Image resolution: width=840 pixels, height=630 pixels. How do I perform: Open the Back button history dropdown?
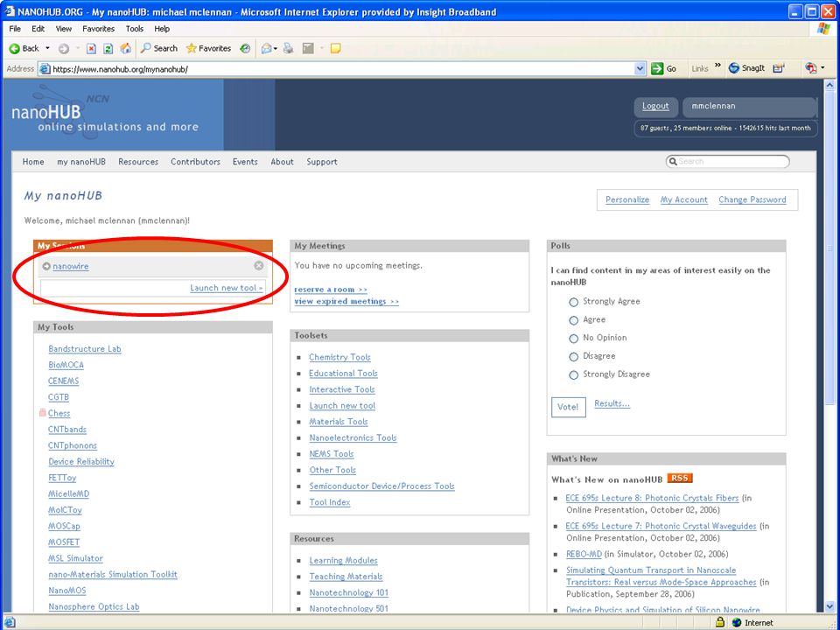click(x=47, y=49)
